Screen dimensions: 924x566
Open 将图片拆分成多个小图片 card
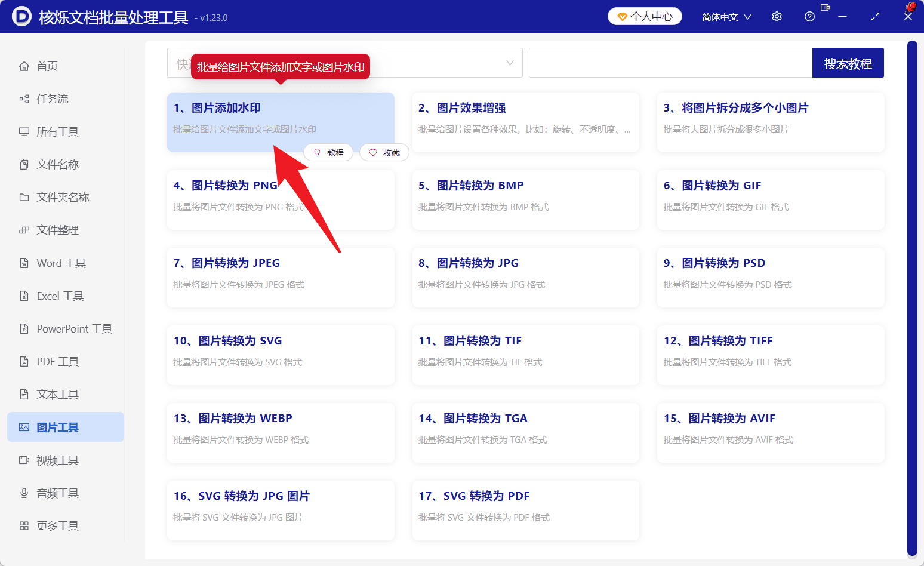771,122
